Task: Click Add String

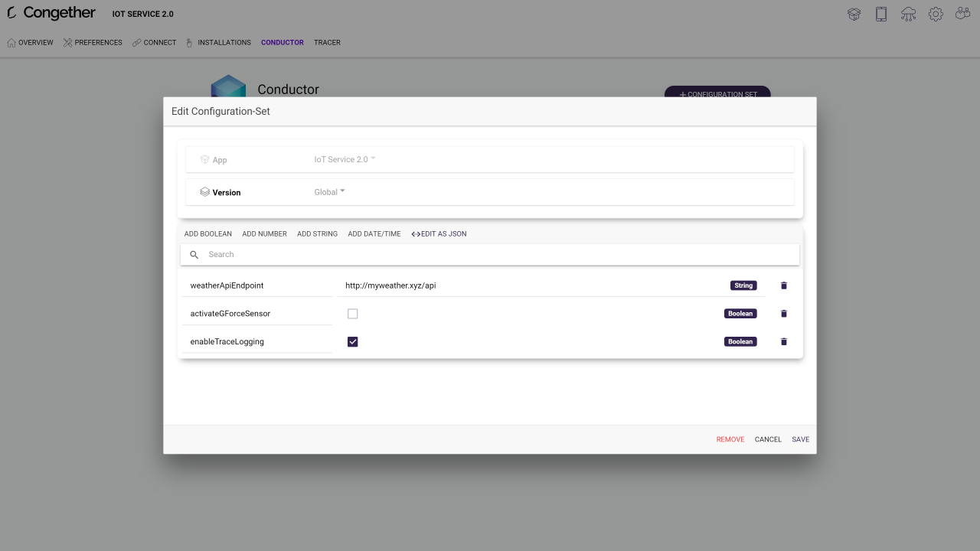Action: click(318, 234)
